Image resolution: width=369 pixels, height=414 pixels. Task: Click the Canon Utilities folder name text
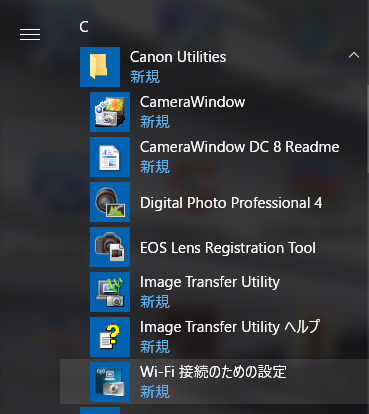(x=178, y=57)
